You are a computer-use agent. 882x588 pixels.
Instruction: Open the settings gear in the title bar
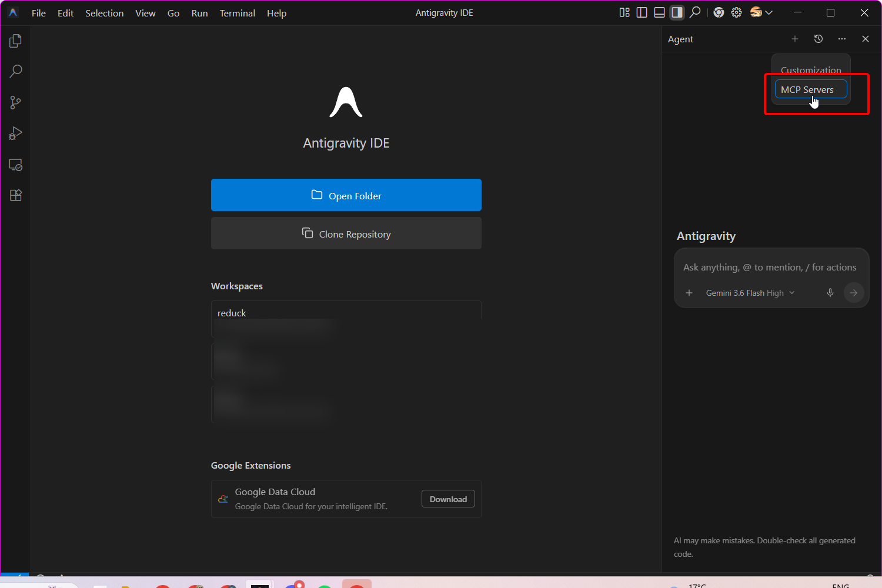[736, 12]
